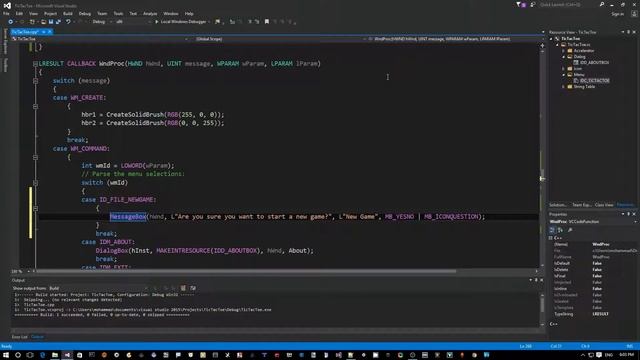
Task: Close the TicTacToe.cpp tab
Action: [50, 32]
